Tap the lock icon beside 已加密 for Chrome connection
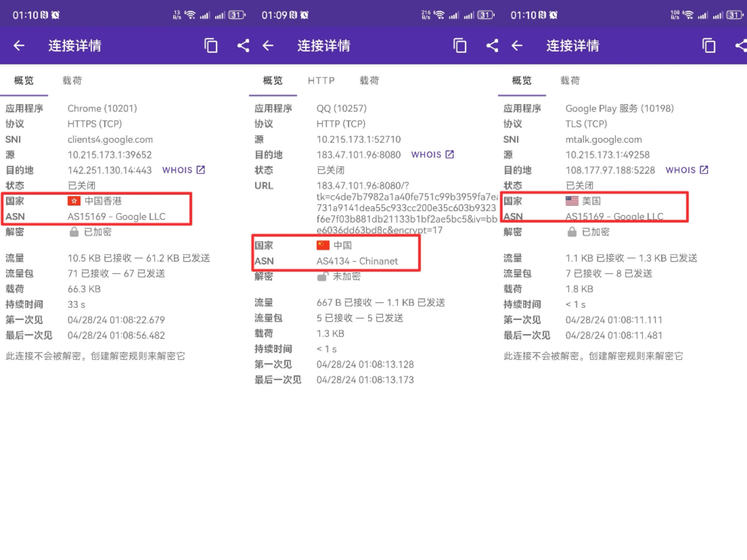 74,232
